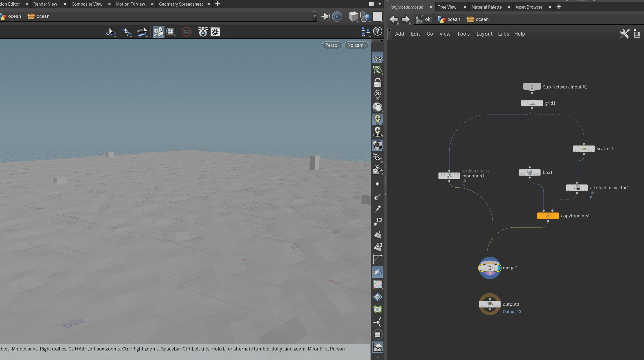Open the Persp viewport dropdown

332,45
